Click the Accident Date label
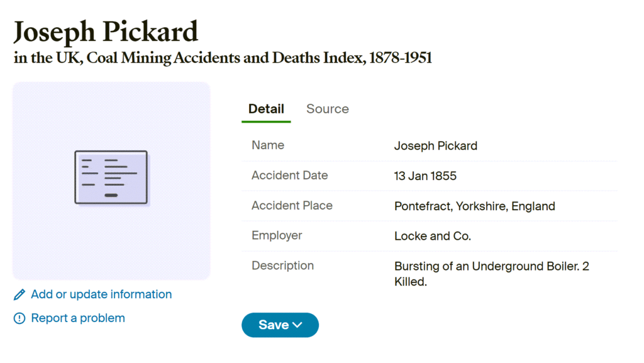644x363 pixels. 289,176
